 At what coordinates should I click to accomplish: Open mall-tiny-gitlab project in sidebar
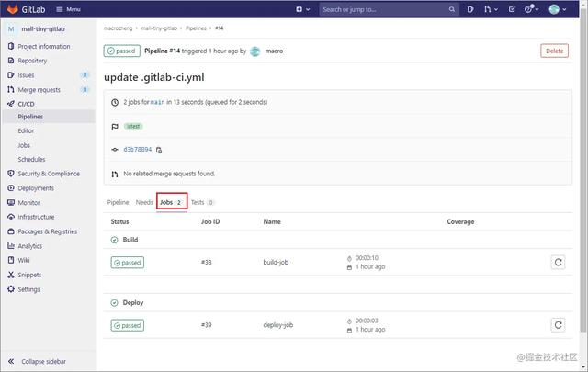coord(43,28)
